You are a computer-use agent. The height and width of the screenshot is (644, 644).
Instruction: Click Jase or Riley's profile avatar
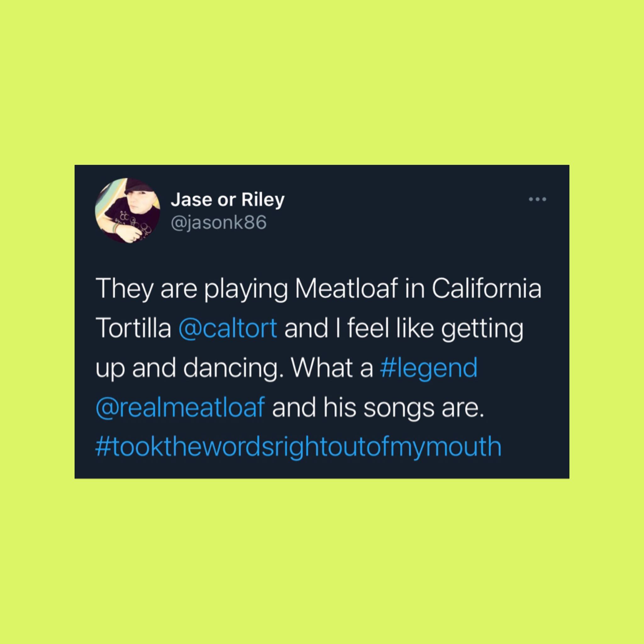click(128, 210)
